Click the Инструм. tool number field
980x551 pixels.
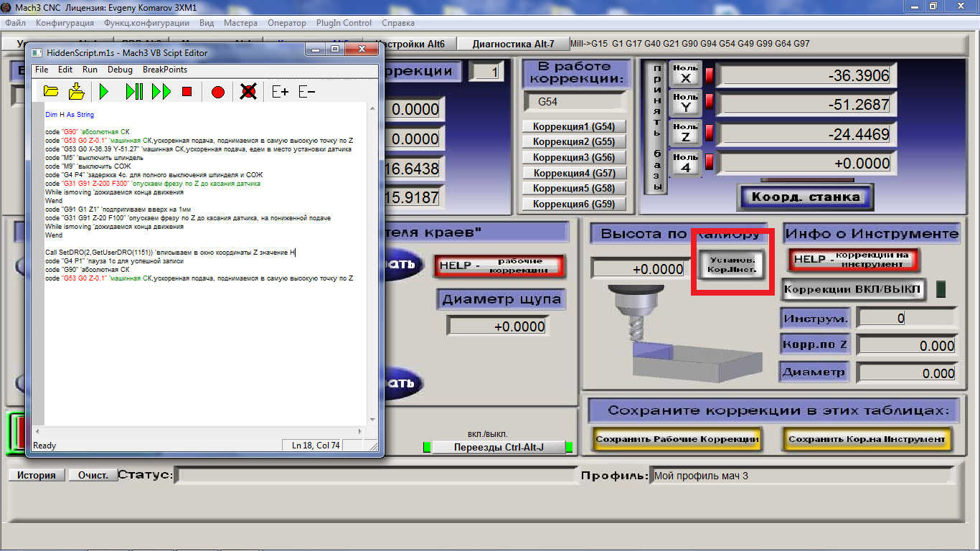tap(907, 318)
